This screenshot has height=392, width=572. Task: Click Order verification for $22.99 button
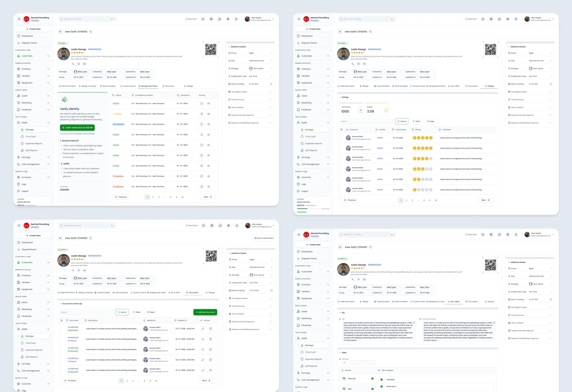pyautogui.click(x=77, y=127)
